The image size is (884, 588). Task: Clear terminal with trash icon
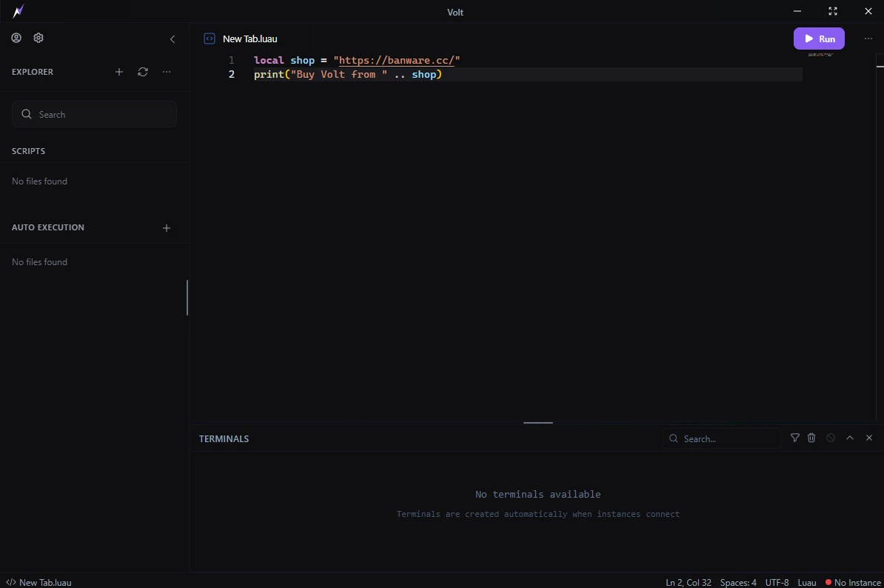pos(811,438)
